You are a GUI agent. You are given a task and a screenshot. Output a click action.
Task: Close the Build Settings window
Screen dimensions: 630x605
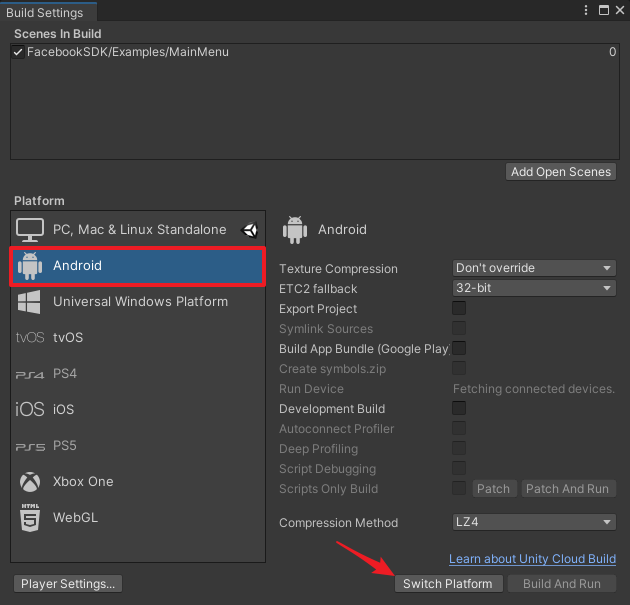coord(620,10)
